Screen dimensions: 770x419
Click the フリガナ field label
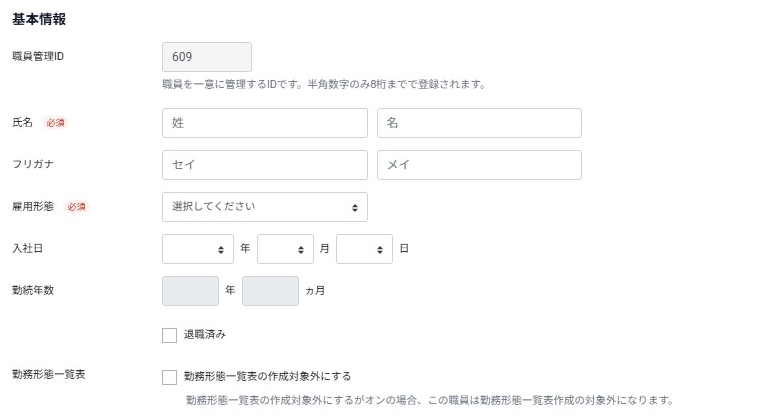[32, 164]
